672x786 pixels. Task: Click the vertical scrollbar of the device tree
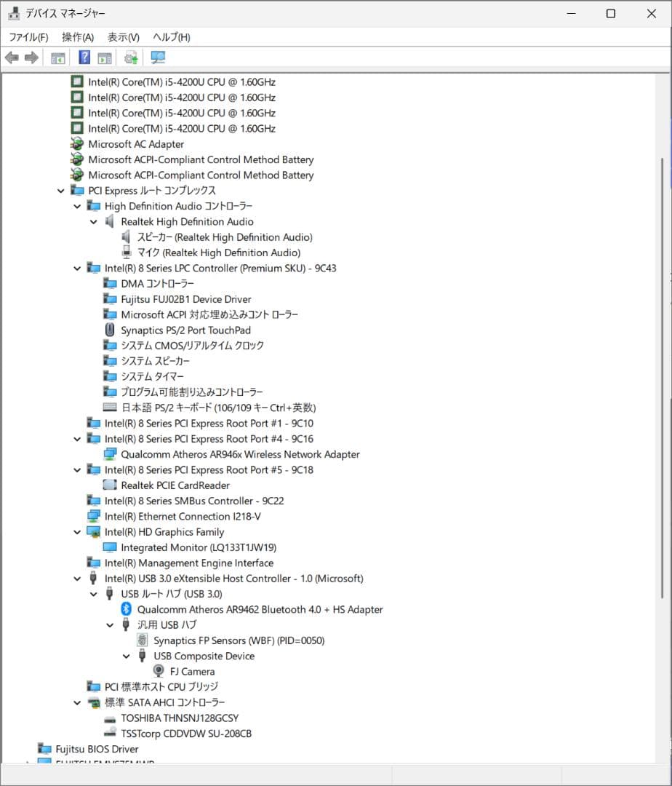(x=662, y=377)
